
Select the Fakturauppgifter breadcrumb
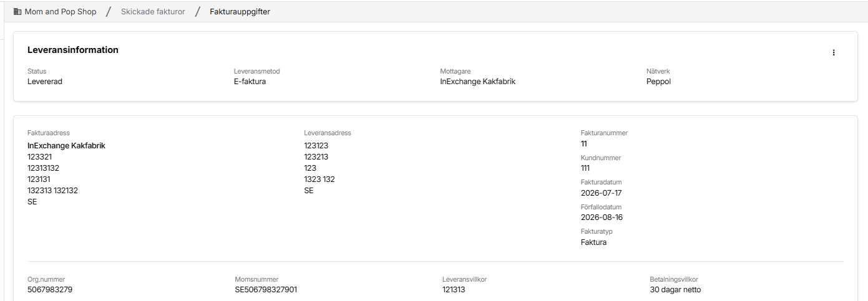click(240, 11)
